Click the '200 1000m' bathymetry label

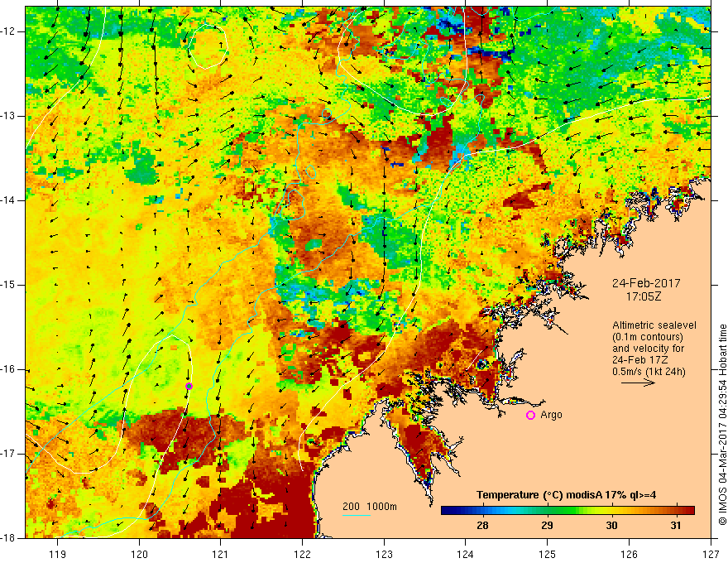tap(370, 507)
